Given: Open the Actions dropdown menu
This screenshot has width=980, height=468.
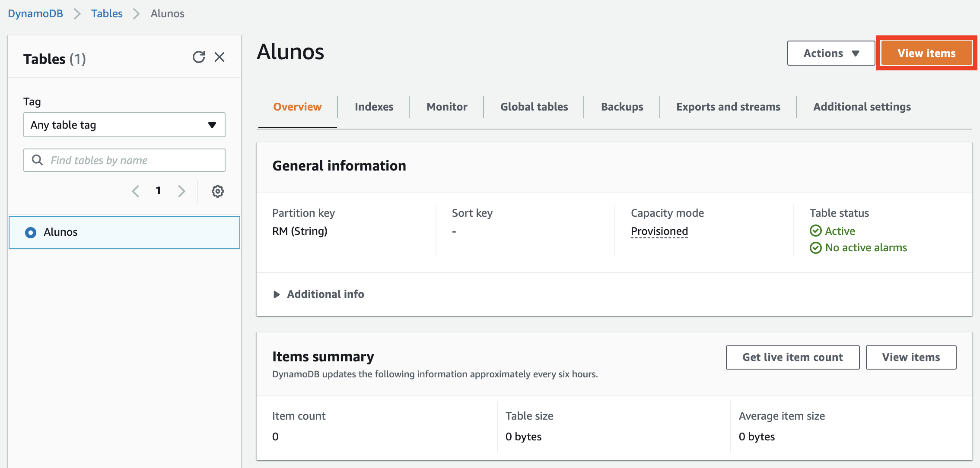Looking at the screenshot, I should (830, 53).
